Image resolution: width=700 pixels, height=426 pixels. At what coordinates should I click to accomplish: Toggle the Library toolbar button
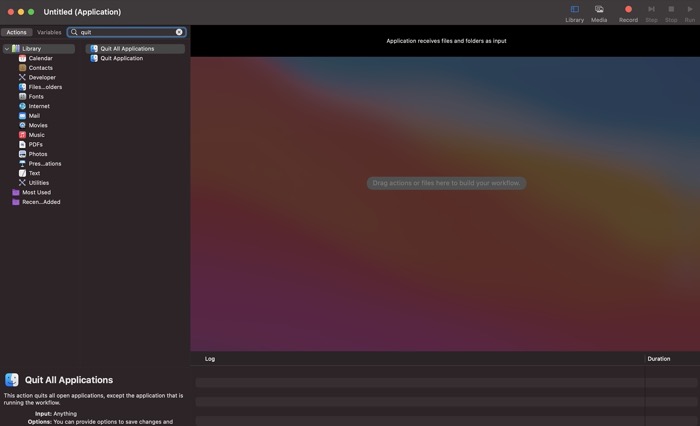[x=574, y=14]
